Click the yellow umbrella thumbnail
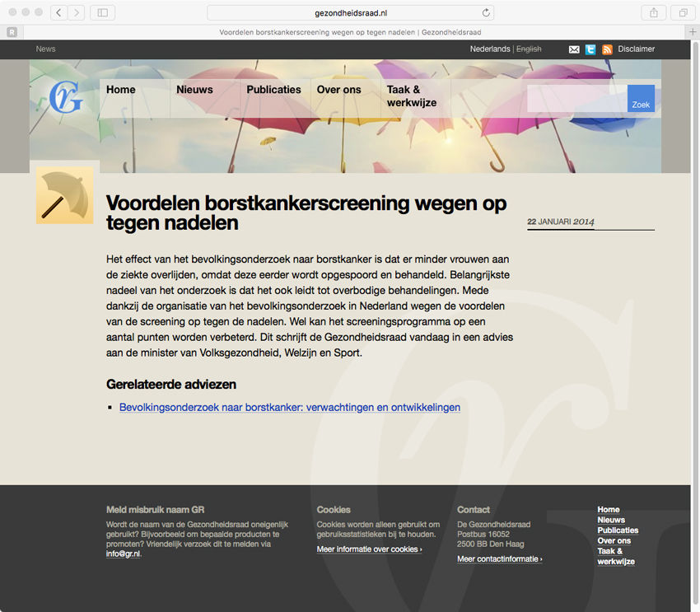Screen dimensions: 700x612 pos(64,195)
